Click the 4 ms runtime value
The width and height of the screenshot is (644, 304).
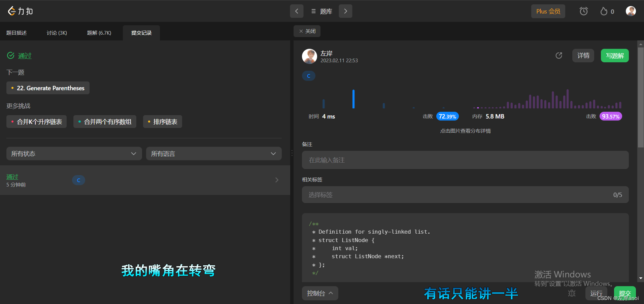point(329,116)
